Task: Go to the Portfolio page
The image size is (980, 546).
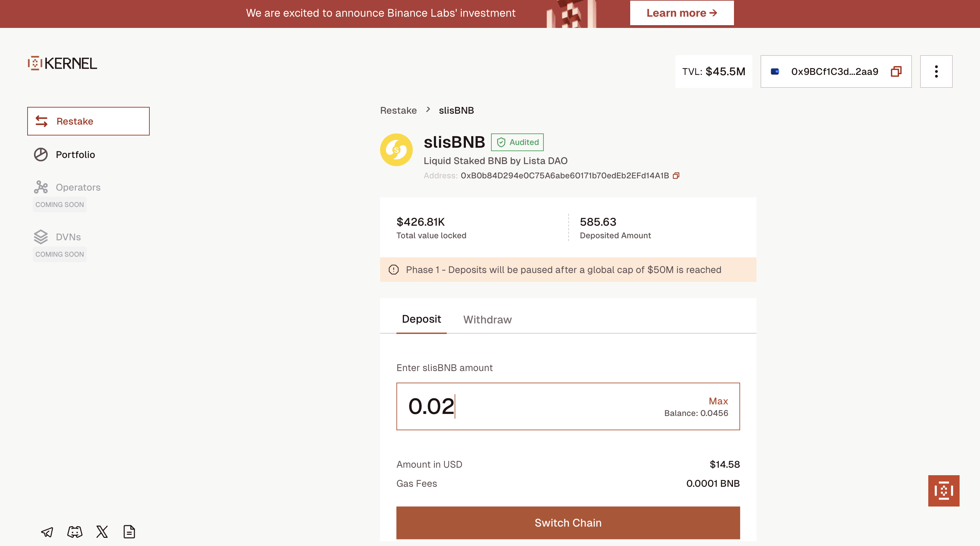Action: [75, 155]
